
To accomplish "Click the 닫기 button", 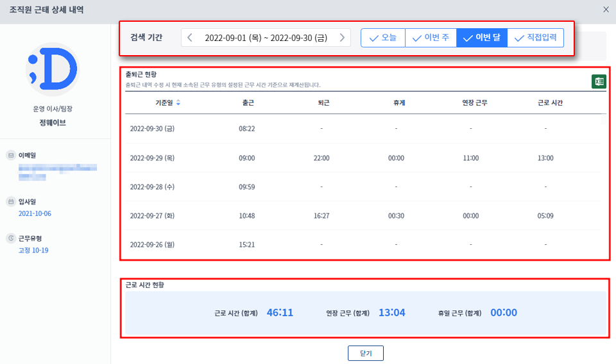I will (x=365, y=353).
